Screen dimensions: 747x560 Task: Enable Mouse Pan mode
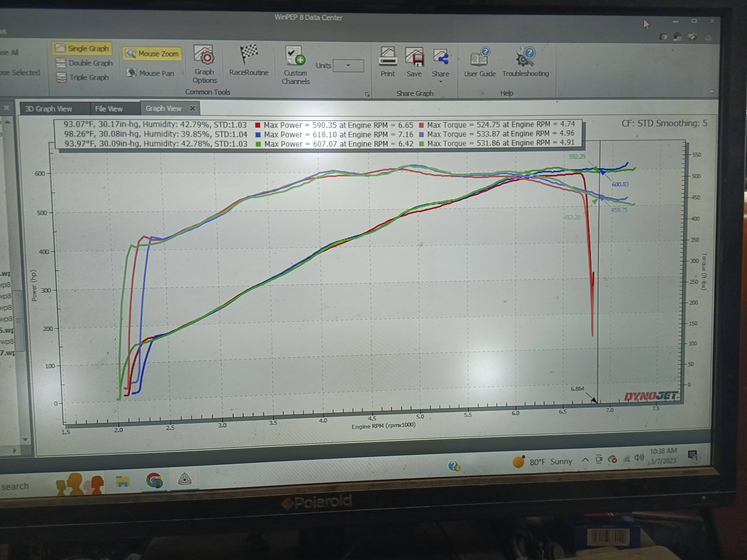pos(150,73)
